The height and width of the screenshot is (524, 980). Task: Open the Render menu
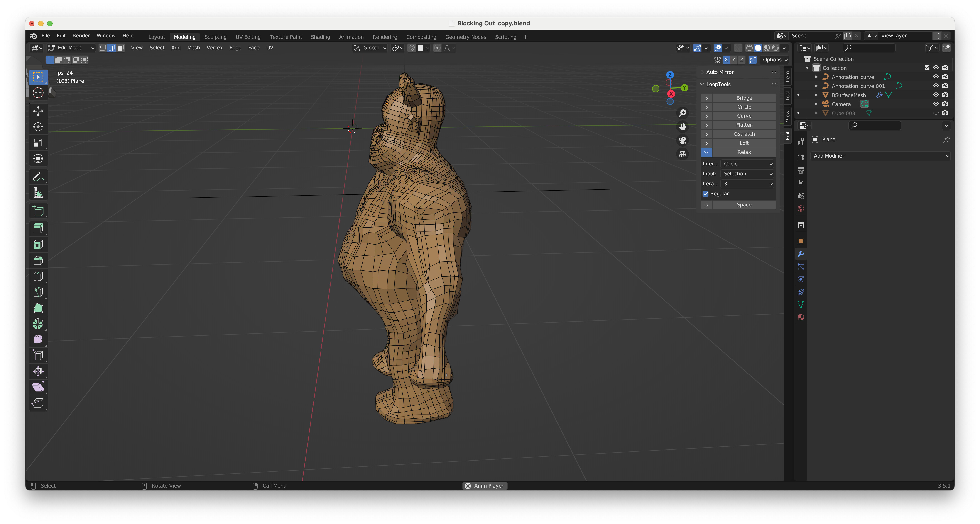pyautogui.click(x=81, y=35)
